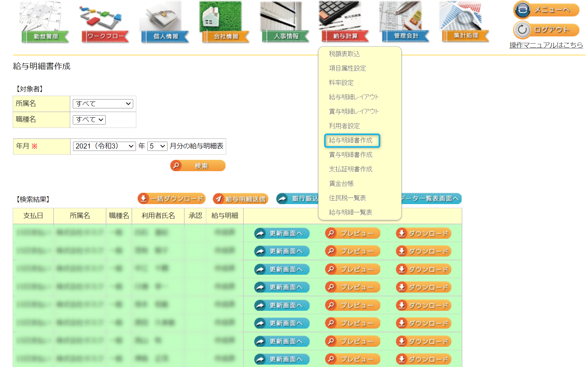Expand the 職種名 dropdown
This screenshot has width=588, height=367.
coord(89,120)
